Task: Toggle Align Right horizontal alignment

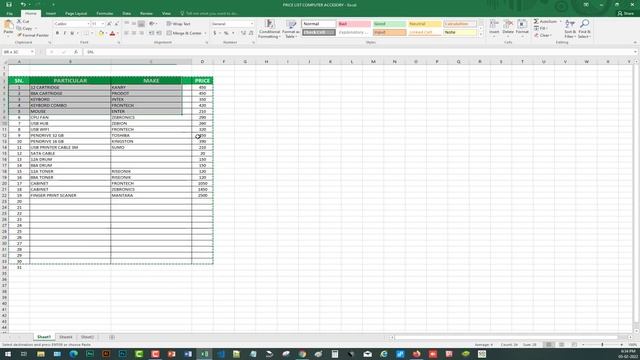Action: click(x=141, y=33)
